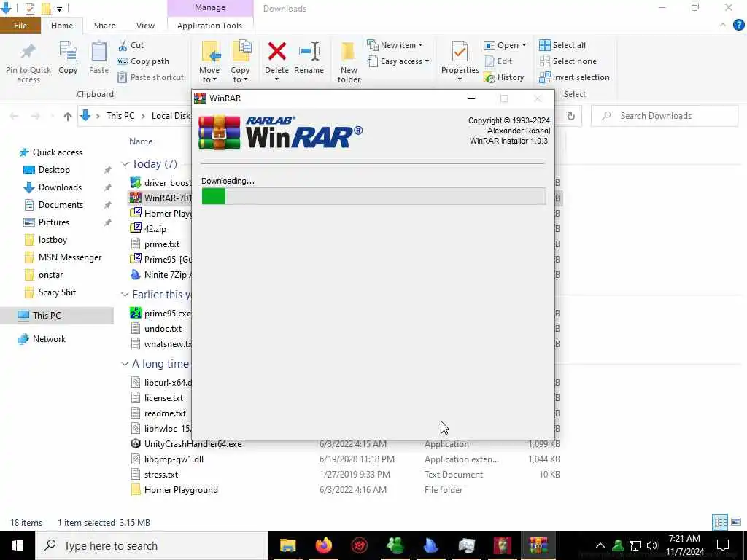Click Pin to Quick access icon
The width and height of the screenshot is (747, 560).
click(x=28, y=52)
